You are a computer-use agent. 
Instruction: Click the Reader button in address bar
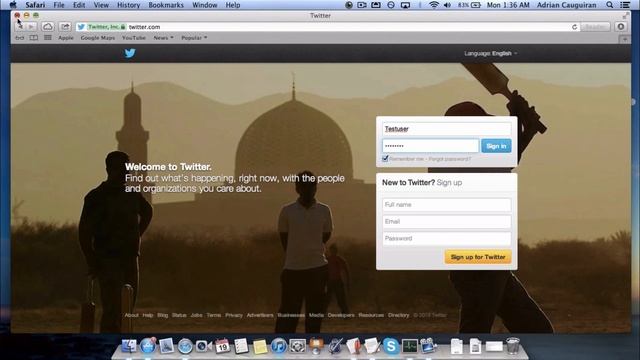click(595, 27)
